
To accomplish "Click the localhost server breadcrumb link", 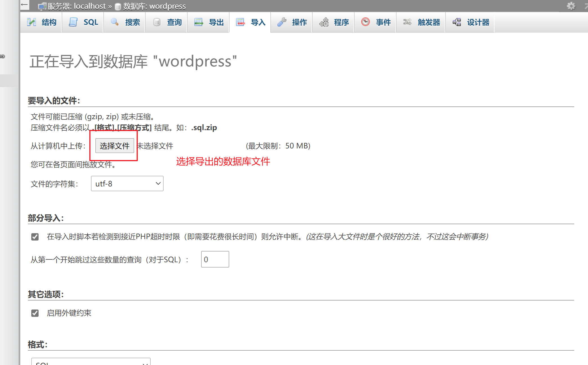I will click(77, 6).
